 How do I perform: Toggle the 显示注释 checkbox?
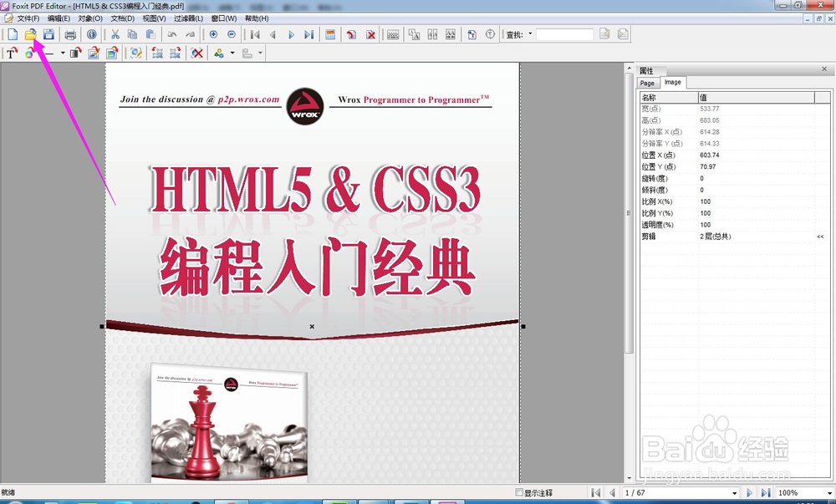pos(519,492)
